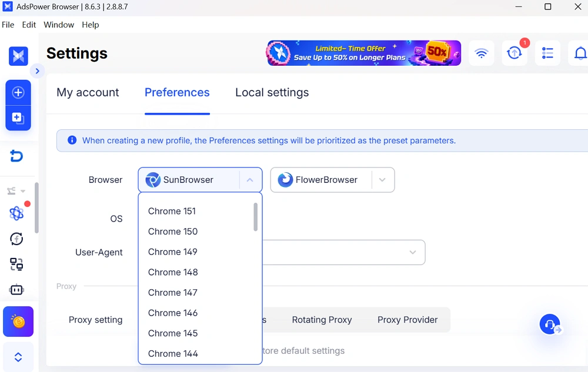This screenshot has height=372, width=588.
Task: Open the notifications bell icon
Action: click(x=580, y=53)
